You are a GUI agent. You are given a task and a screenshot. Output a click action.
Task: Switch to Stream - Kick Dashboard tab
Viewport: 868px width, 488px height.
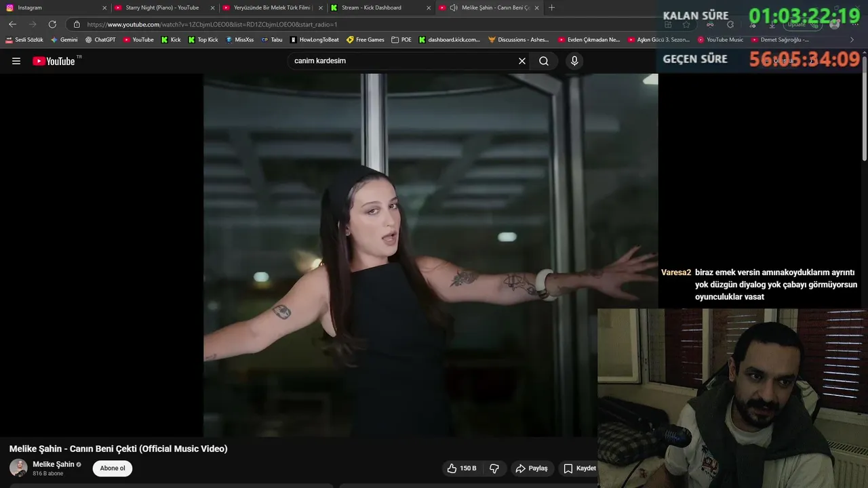coord(380,7)
